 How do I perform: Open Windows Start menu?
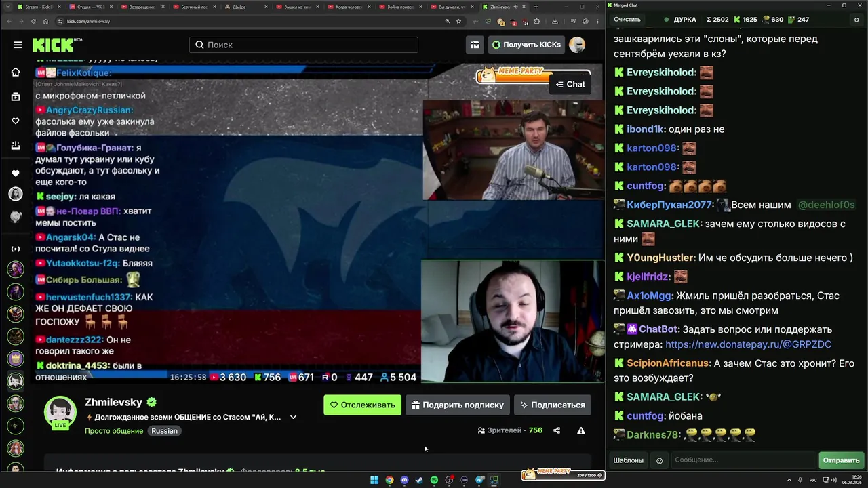[374, 480]
